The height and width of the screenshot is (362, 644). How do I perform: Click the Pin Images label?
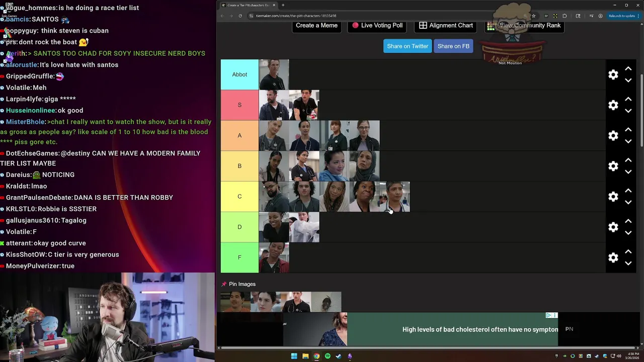(242, 284)
